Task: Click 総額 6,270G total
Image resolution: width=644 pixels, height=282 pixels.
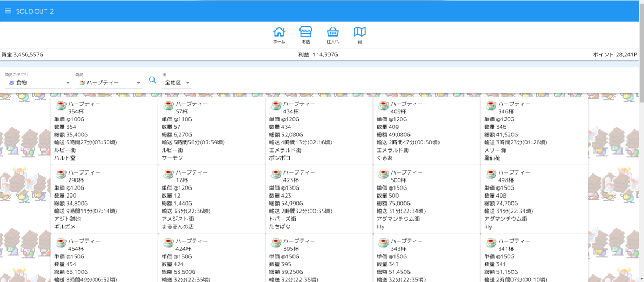Action: click(177, 135)
